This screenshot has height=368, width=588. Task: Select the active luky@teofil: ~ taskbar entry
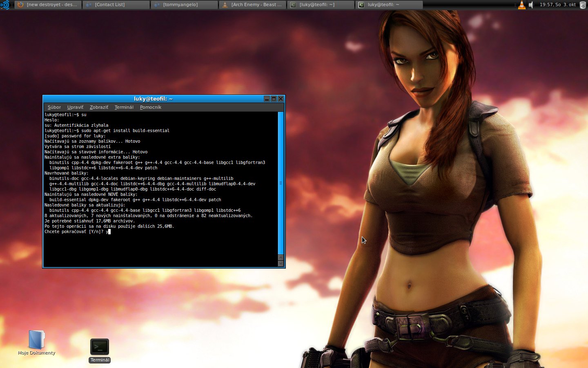click(x=389, y=5)
